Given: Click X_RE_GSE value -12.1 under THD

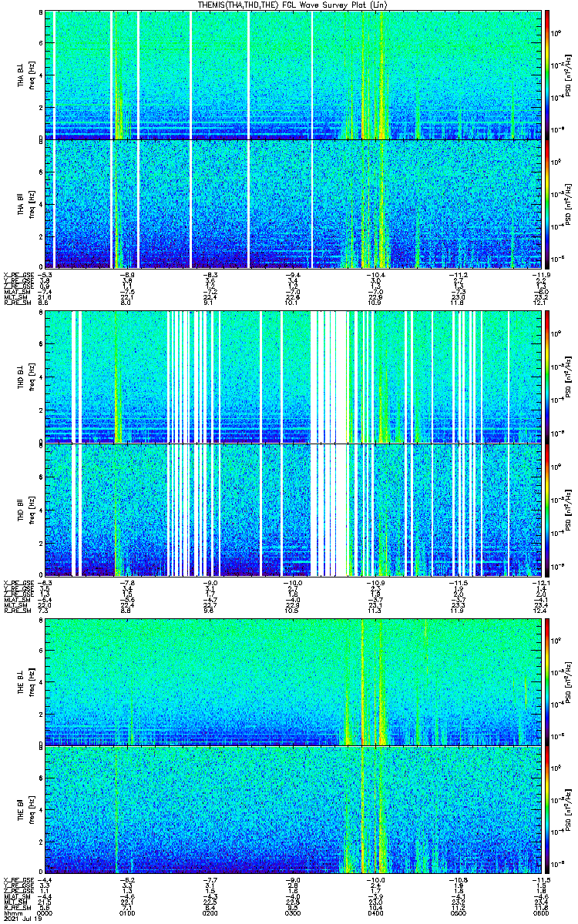Looking at the screenshot, I should [541, 582].
